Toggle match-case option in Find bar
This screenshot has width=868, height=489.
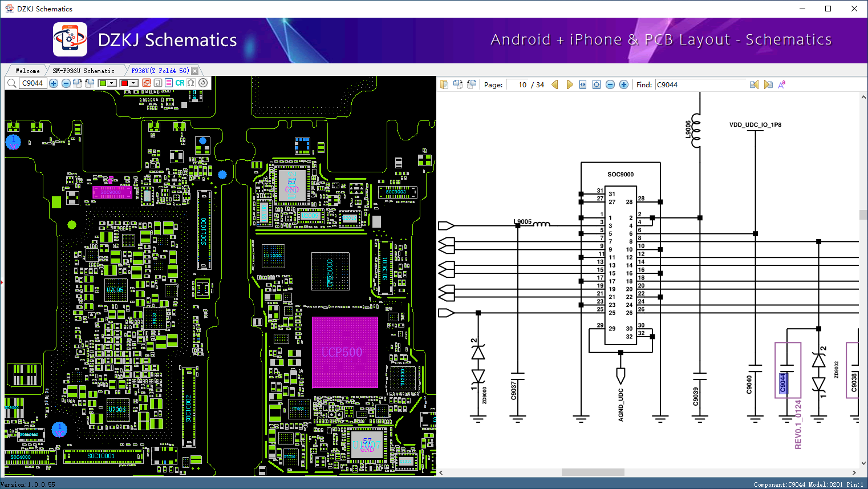pos(781,84)
